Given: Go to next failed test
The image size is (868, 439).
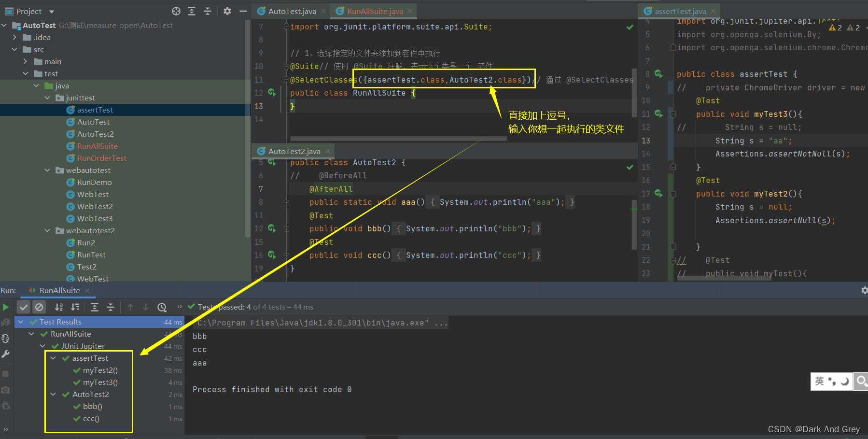Looking at the screenshot, I should pyautogui.click(x=146, y=307).
